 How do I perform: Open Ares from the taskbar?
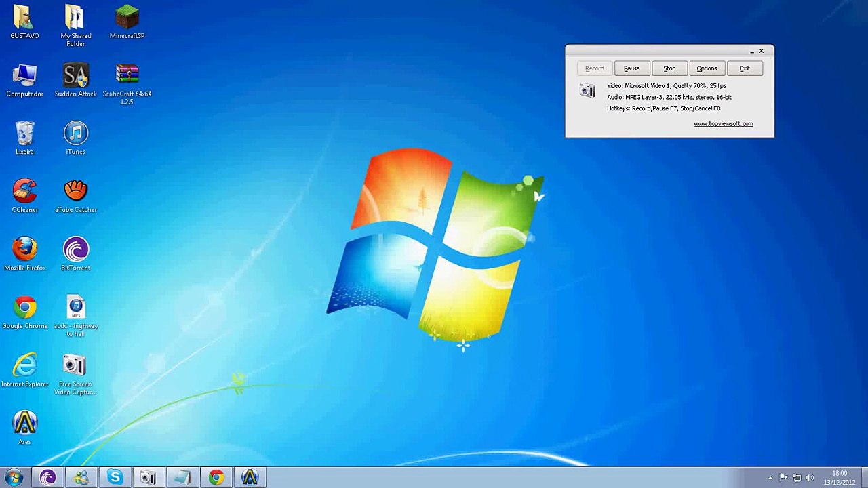(x=250, y=478)
